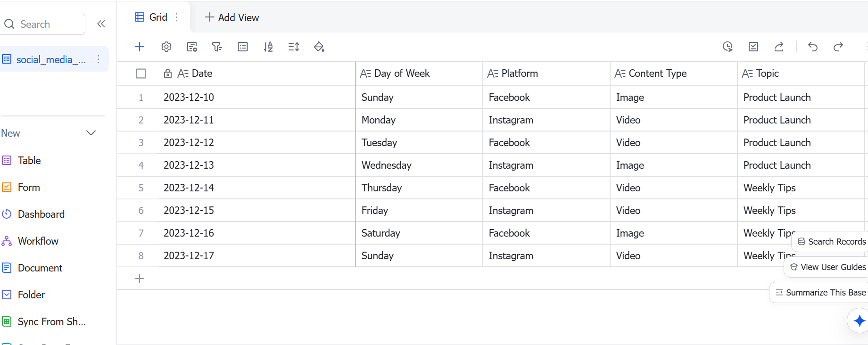868x345 pixels.
Task: Click the sort A-Z icon
Action: coord(268,47)
